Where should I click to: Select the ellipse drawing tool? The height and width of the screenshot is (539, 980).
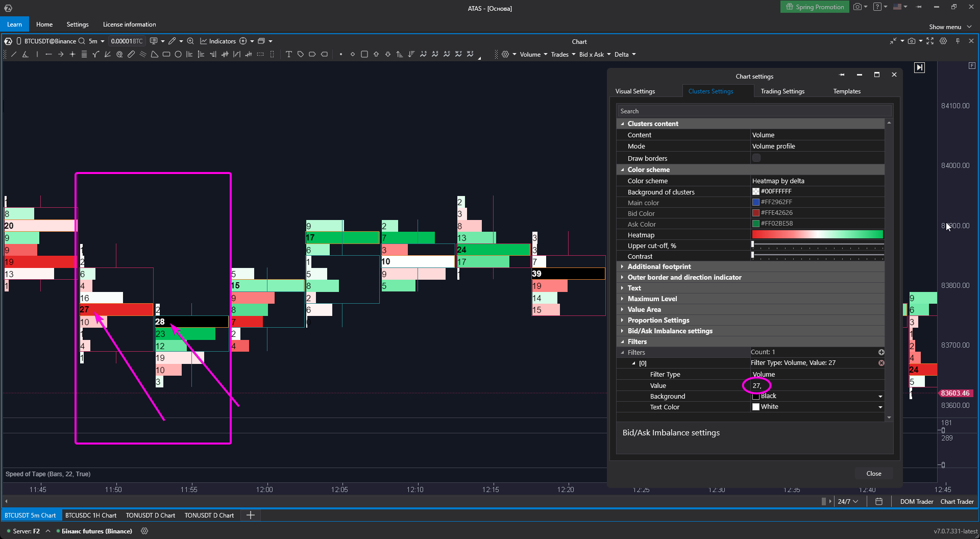(x=178, y=54)
